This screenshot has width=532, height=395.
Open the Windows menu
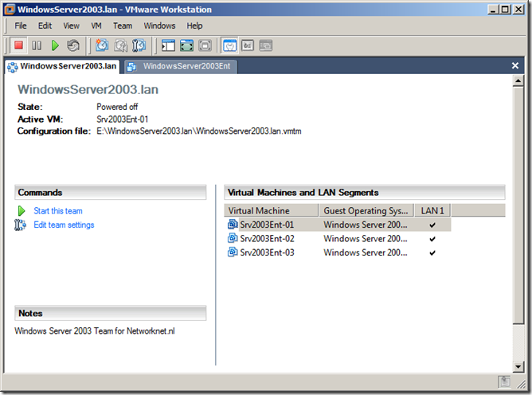pos(159,25)
